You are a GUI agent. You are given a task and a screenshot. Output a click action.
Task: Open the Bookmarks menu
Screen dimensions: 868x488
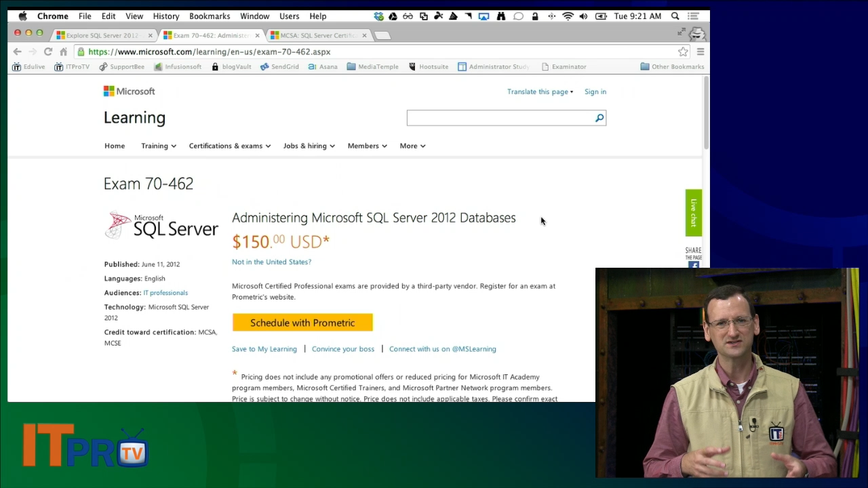tap(210, 16)
